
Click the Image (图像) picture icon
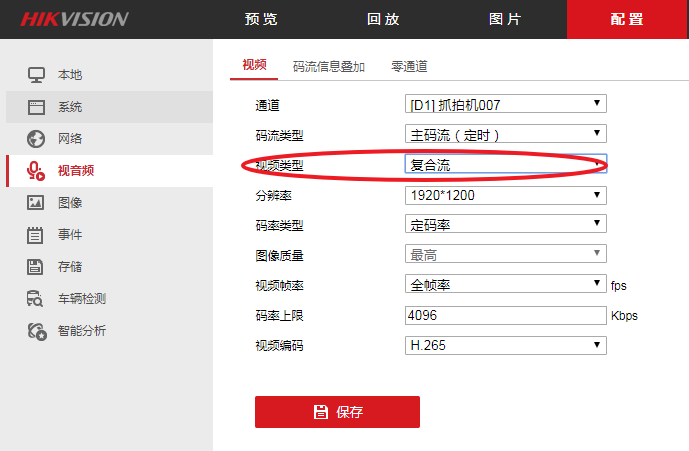point(37,203)
